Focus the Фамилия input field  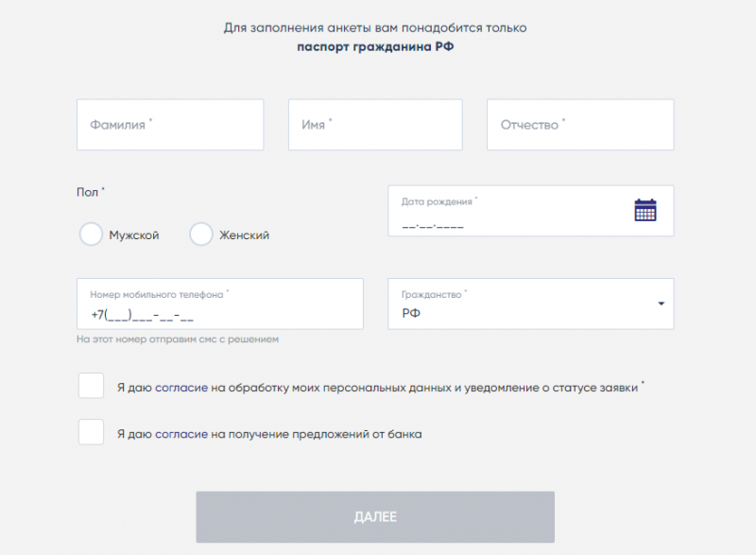(x=170, y=125)
